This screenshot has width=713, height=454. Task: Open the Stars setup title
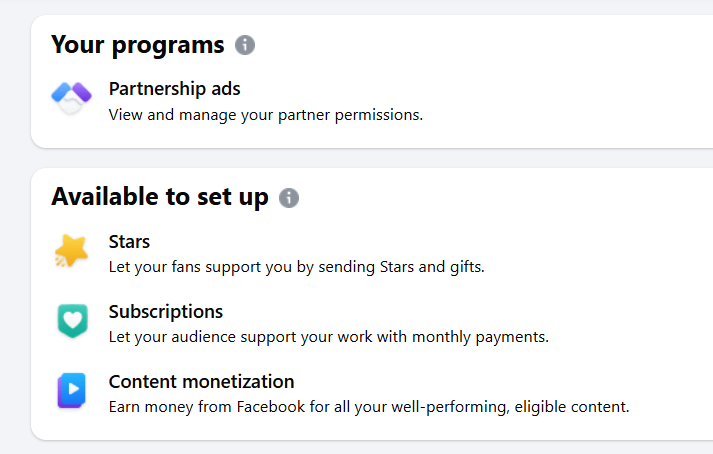pyautogui.click(x=129, y=242)
